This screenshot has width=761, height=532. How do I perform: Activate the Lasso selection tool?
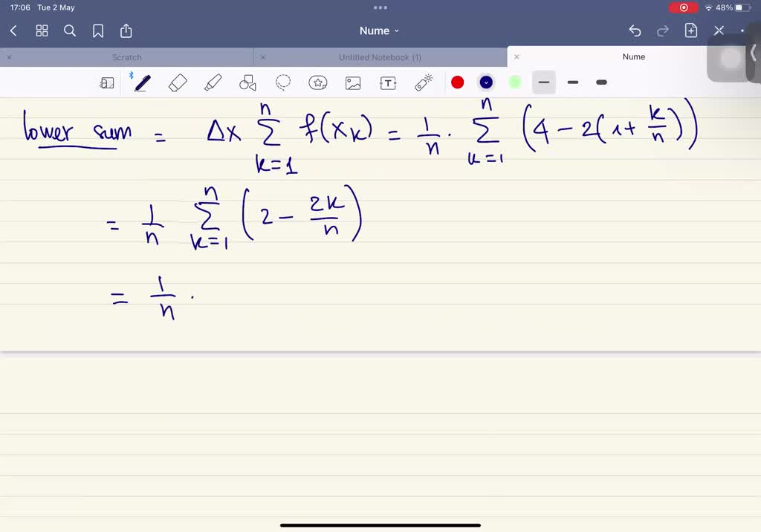[x=283, y=82]
